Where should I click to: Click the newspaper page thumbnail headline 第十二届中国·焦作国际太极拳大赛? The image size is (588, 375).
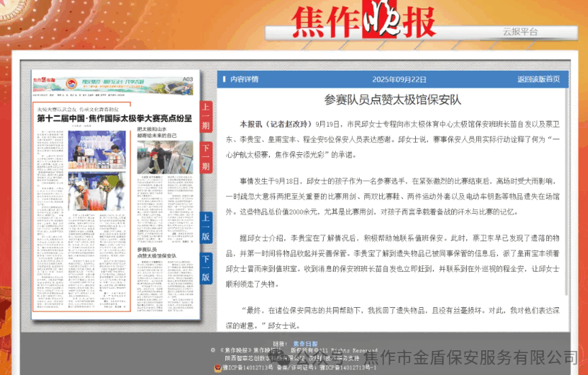[115, 118]
